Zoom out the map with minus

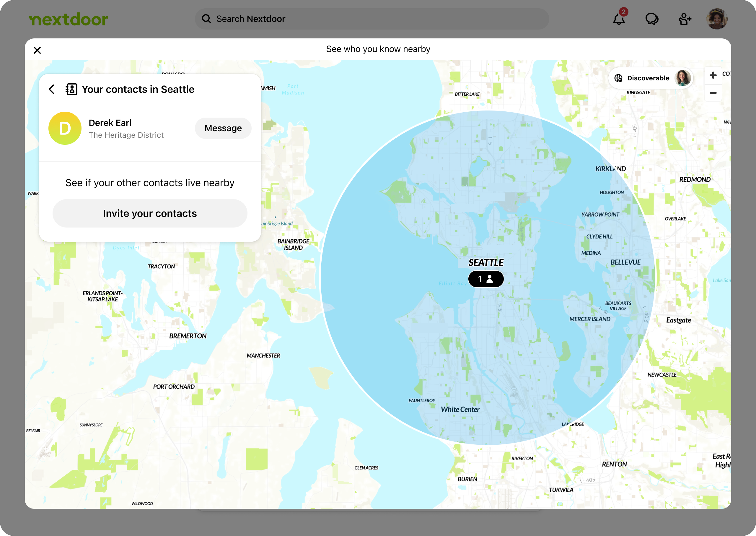coord(713,93)
